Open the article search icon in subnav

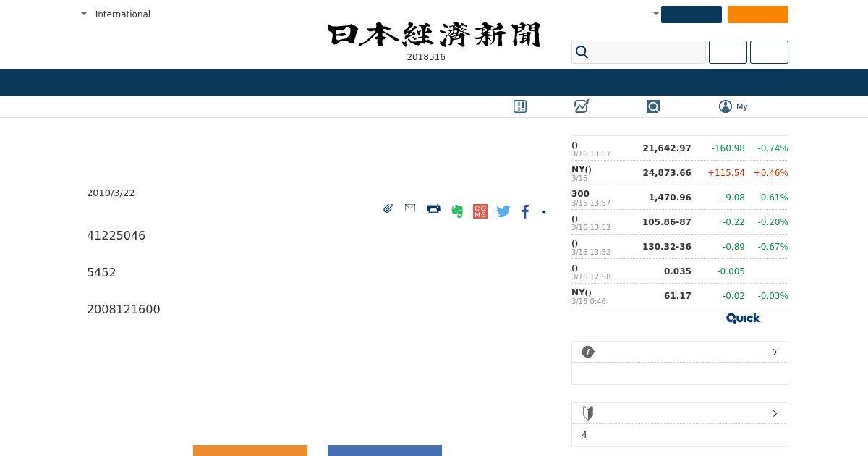pos(653,106)
